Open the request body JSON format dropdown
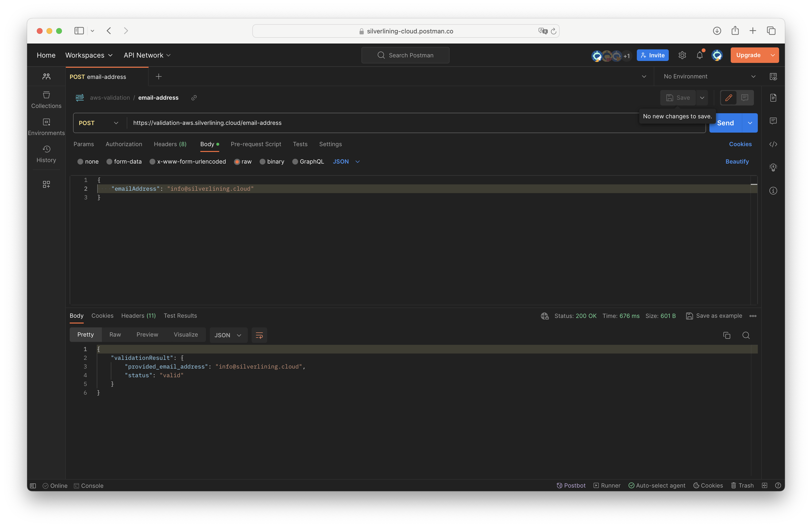Screen dimensions: 812x527 click(x=346, y=162)
